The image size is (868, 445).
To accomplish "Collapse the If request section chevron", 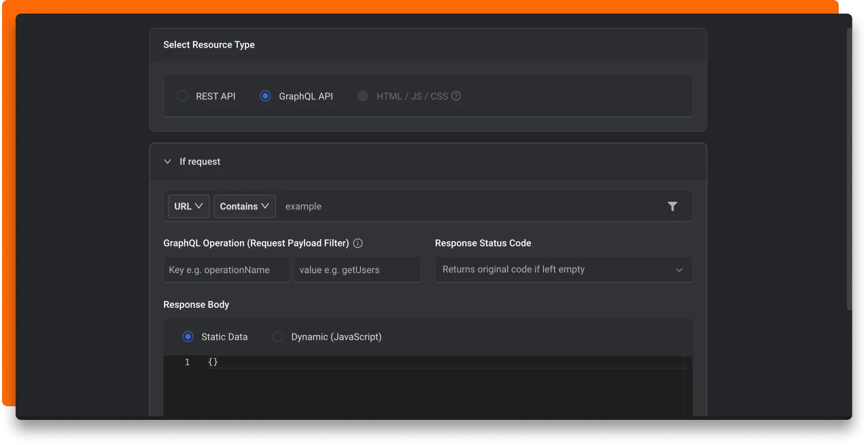I will pos(168,162).
